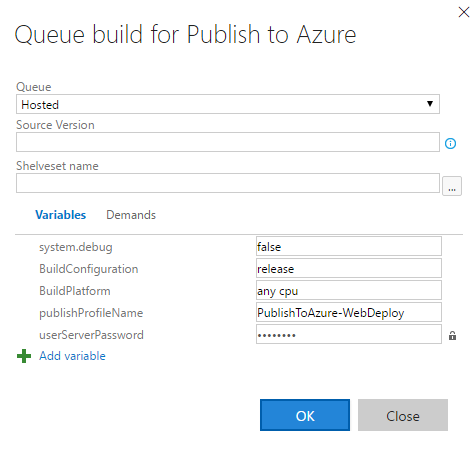The image size is (476, 449).
Task: Click the Source Version label
Action: tap(55, 125)
